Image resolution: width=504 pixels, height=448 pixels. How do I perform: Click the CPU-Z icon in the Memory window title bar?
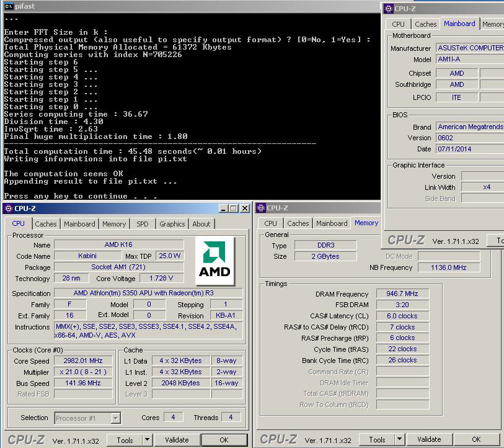click(261, 208)
